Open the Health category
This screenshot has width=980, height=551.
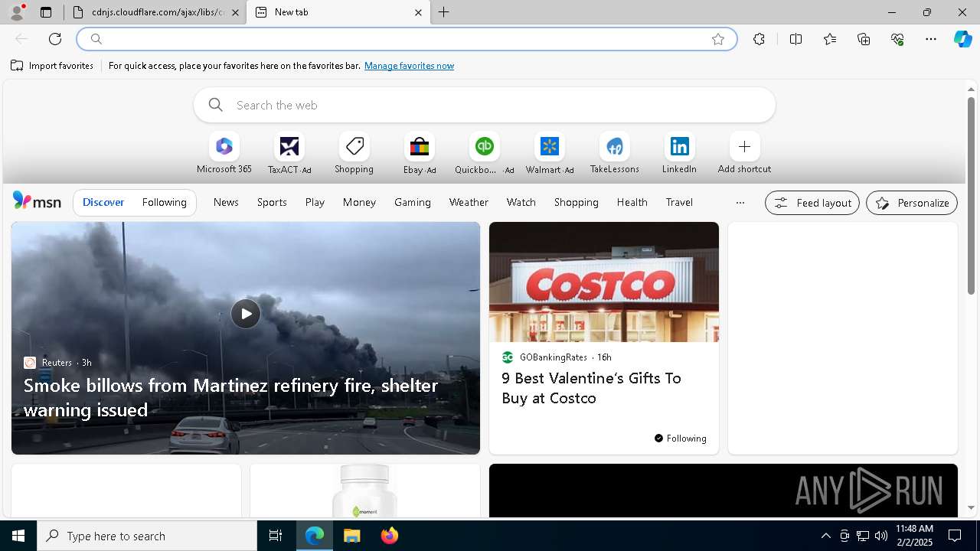tap(632, 202)
